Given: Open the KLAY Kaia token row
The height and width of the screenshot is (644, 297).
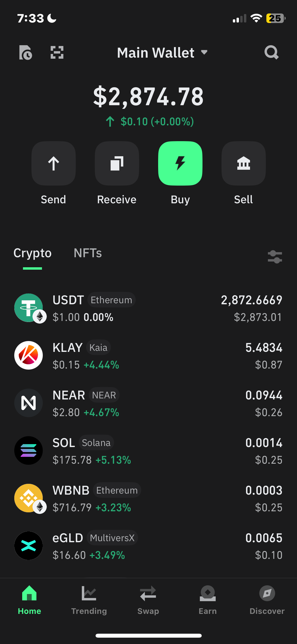Looking at the screenshot, I should (x=148, y=356).
